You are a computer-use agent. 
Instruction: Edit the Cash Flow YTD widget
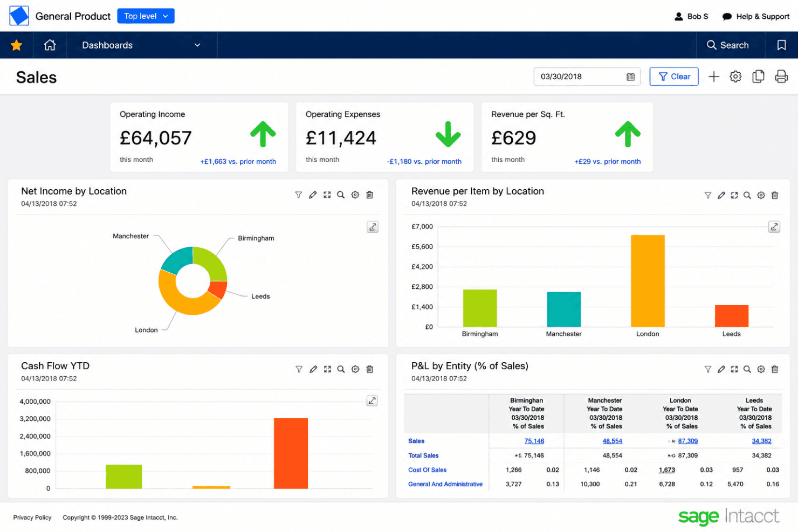coord(313,369)
